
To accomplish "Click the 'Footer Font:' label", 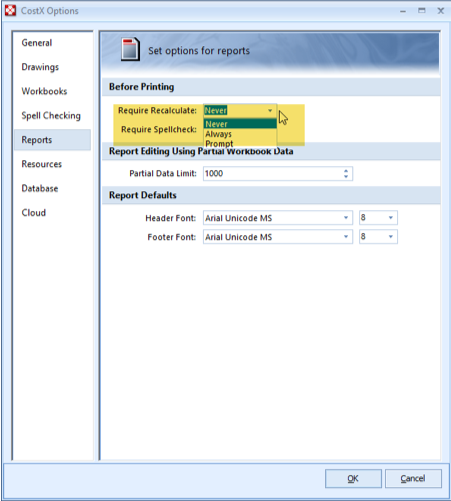I will (172, 237).
